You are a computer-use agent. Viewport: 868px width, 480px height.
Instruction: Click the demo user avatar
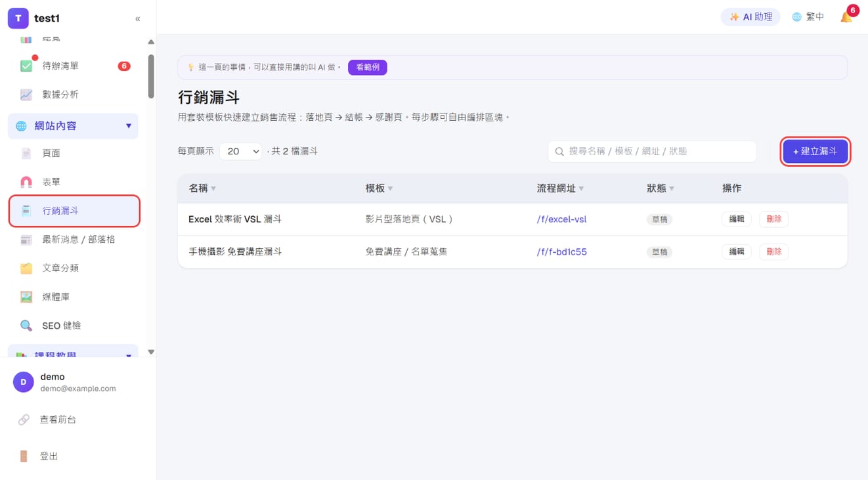tap(23, 382)
